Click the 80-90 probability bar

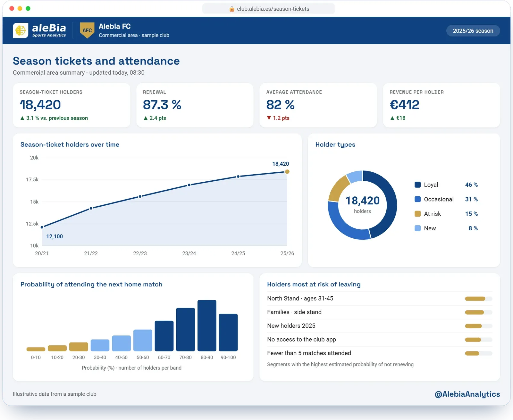[x=207, y=325]
